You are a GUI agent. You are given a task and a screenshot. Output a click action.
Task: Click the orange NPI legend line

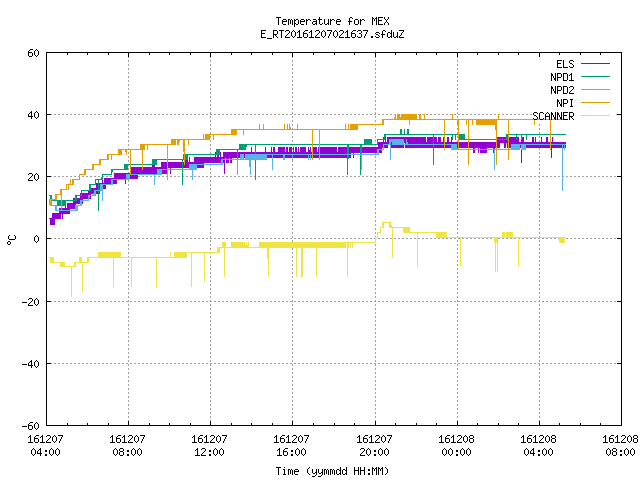pos(595,102)
